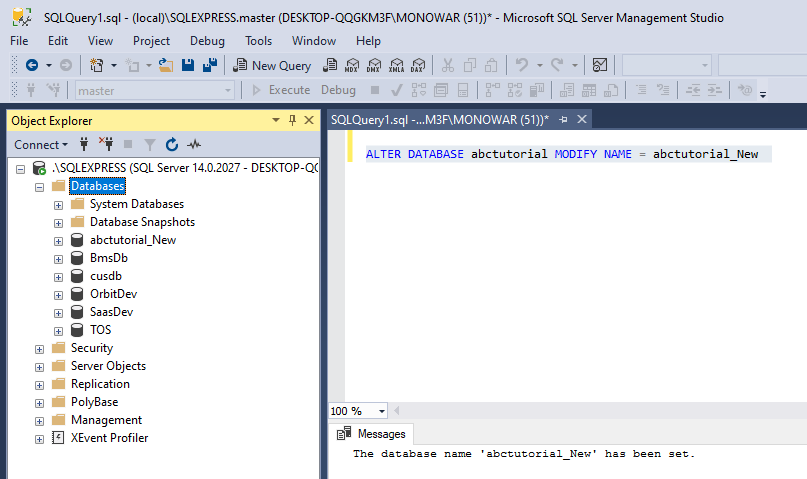Click the XMLA query icon
This screenshot has height=479, width=807.
[396, 65]
